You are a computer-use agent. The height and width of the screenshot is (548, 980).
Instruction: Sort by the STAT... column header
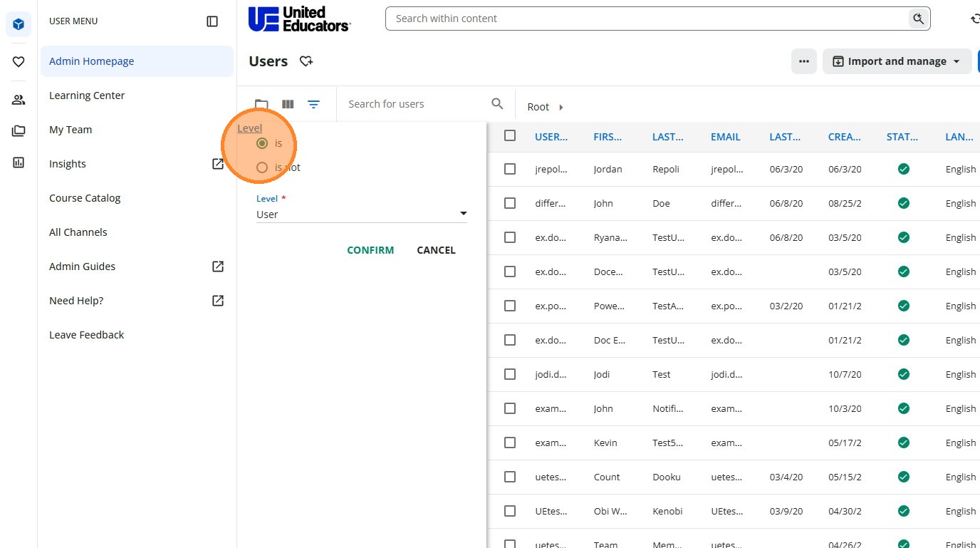[x=902, y=137]
